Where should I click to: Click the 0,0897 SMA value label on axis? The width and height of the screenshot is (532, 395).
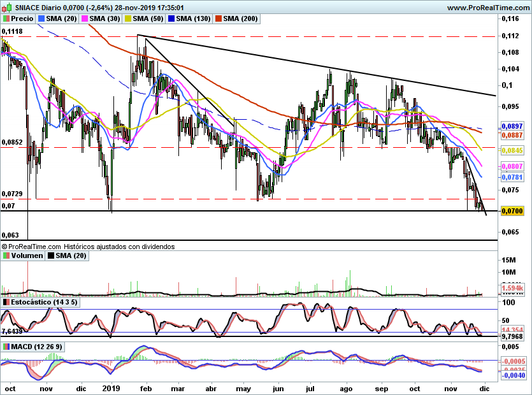(x=512, y=126)
